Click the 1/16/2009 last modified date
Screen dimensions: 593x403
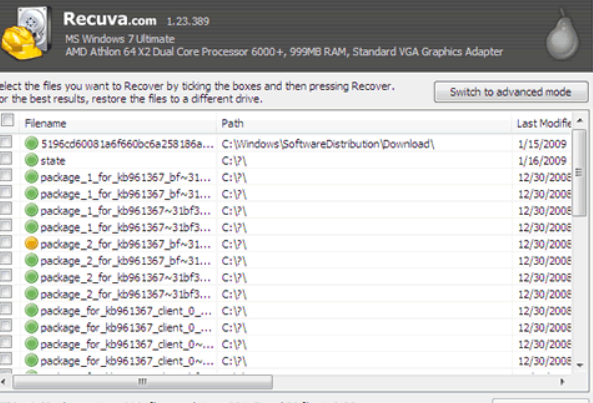(542, 161)
